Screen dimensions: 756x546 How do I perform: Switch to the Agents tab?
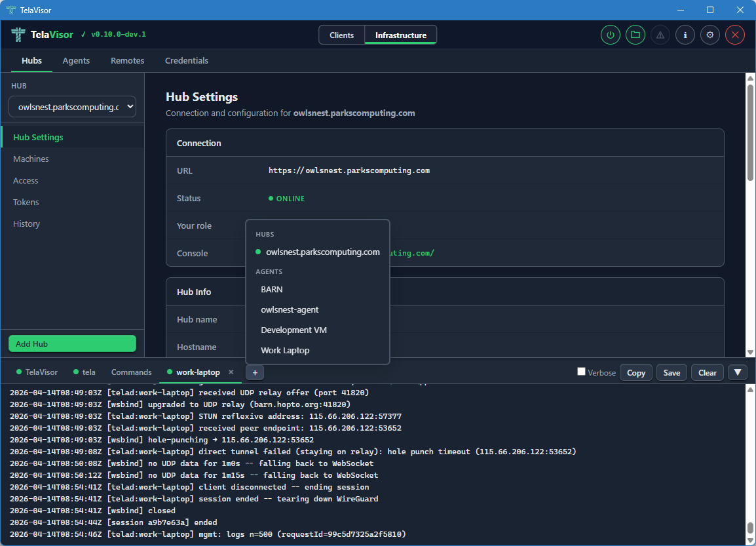click(x=76, y=60)
